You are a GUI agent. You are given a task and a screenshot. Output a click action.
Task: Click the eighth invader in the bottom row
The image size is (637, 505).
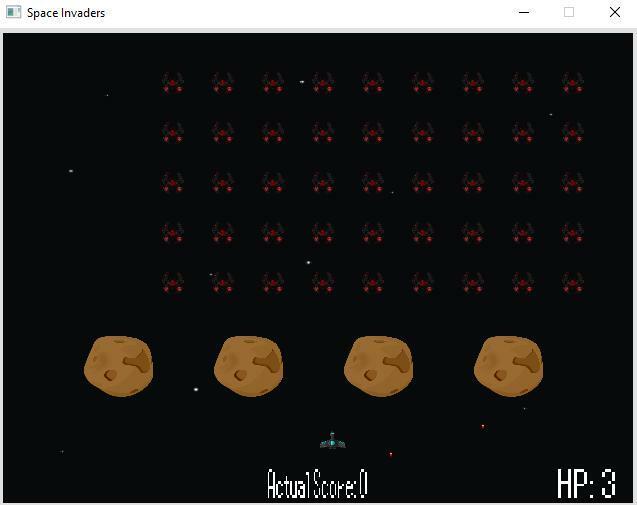pyautogui.click(x=523, y=282)
